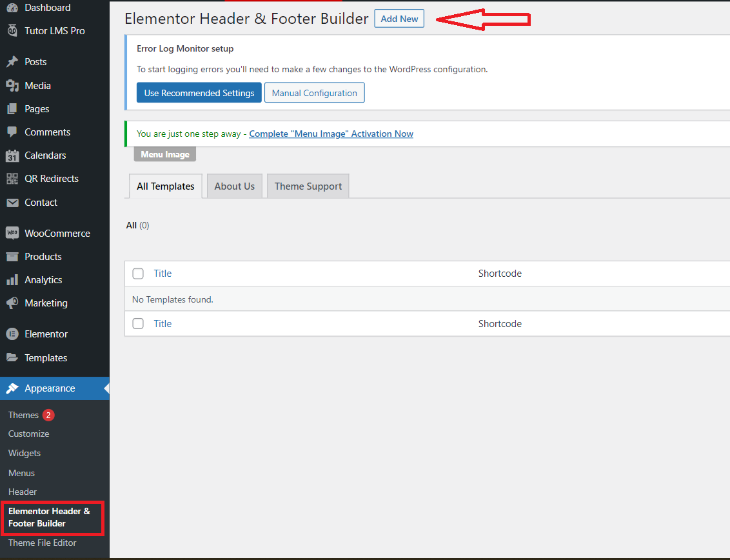This screenshot has width=730, height=560.
Task: Open the Media menu
Action: (37, 85)
